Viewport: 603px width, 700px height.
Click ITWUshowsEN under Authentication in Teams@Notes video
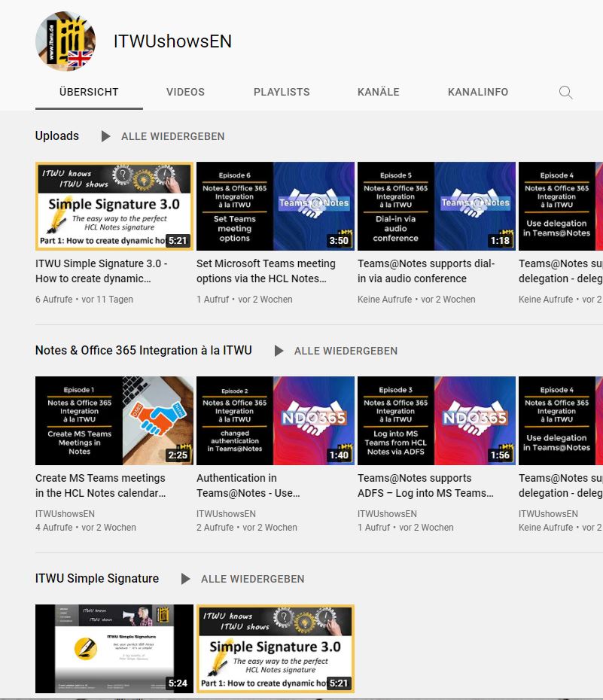(x=227, y=514)
